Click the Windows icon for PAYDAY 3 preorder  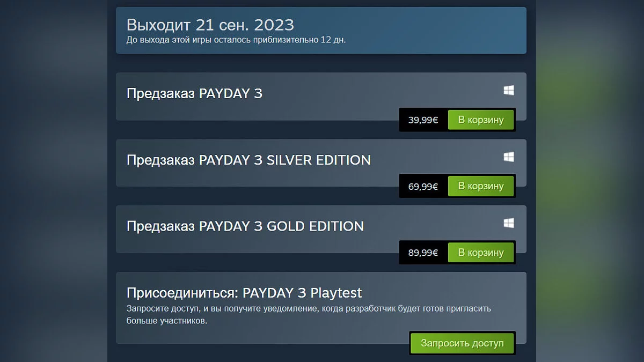[x=509, y=91]
